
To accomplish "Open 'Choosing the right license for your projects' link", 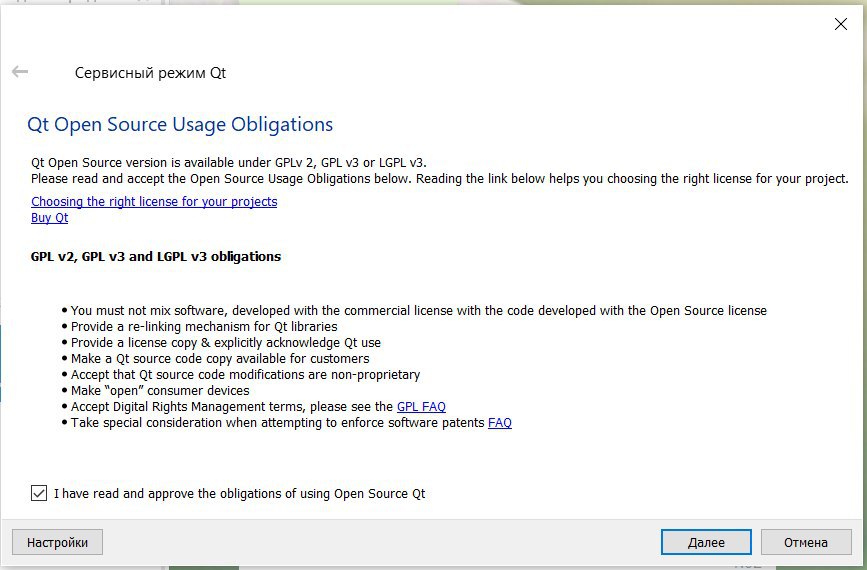I will click(154, 201).
